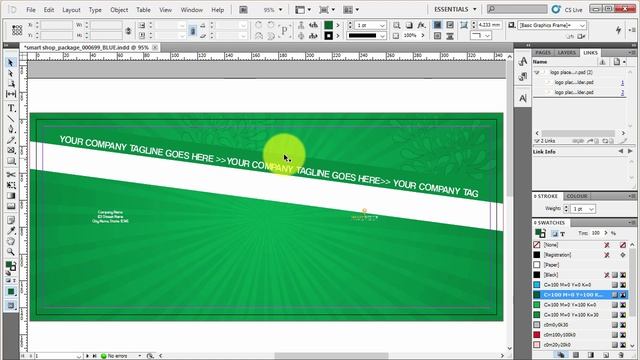Select the Pencil tool
Image resolution: width=640 pixels, height=360 pixels.
pos(11,140)
